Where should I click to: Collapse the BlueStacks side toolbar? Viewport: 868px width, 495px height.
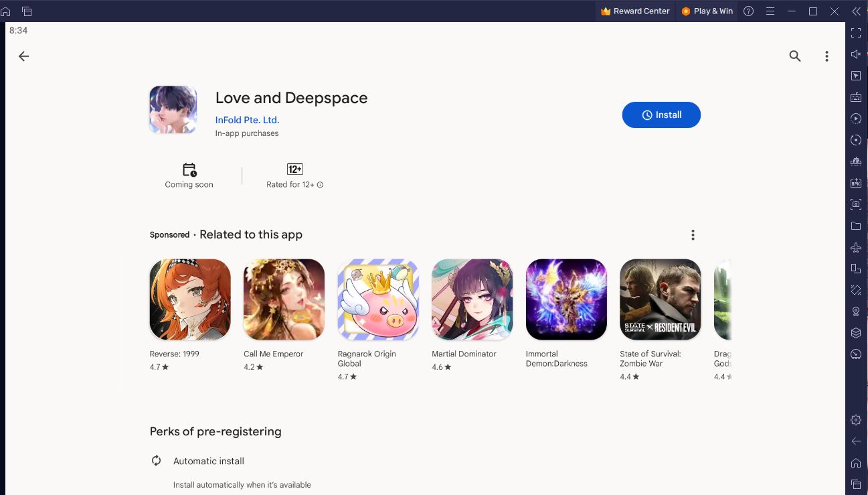tap(856, 11)
